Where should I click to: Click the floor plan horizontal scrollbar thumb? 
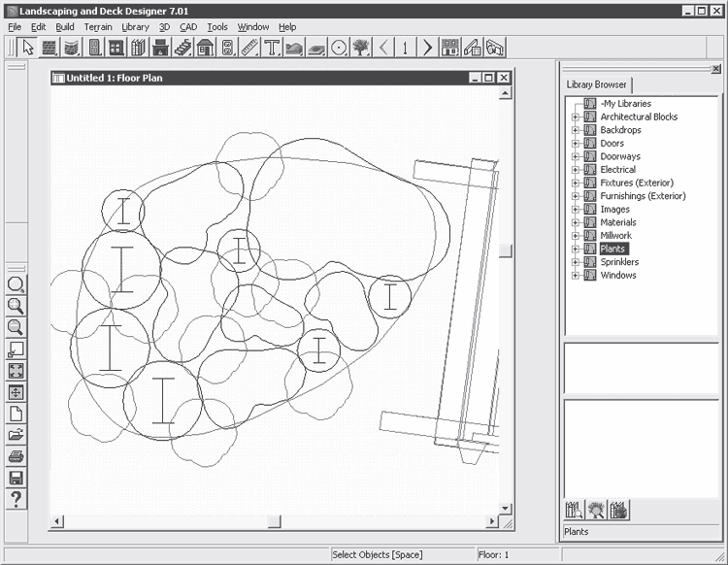275,521
